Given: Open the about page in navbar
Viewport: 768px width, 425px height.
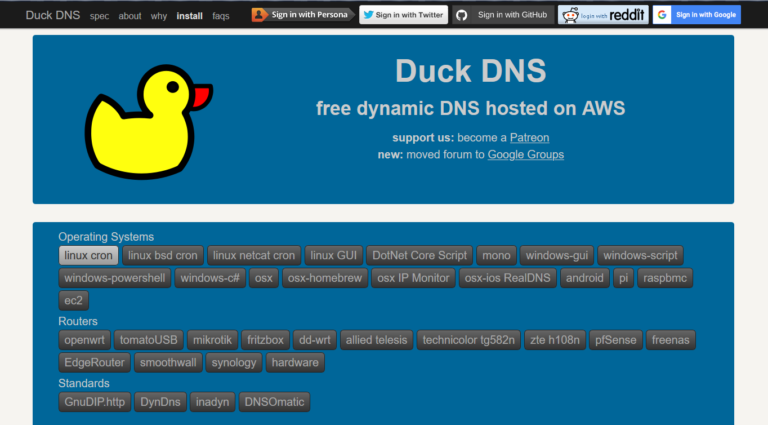Looking at the screenshot, I should point(130,16).
